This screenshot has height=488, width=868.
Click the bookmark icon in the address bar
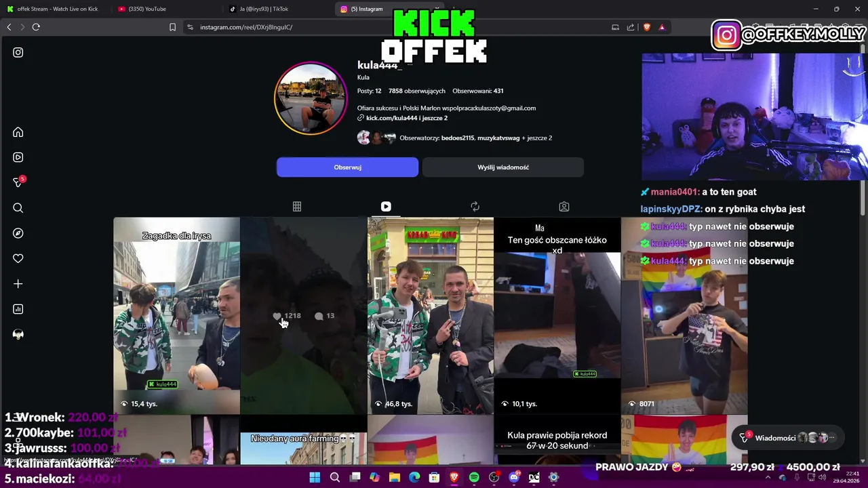point(172,27)
